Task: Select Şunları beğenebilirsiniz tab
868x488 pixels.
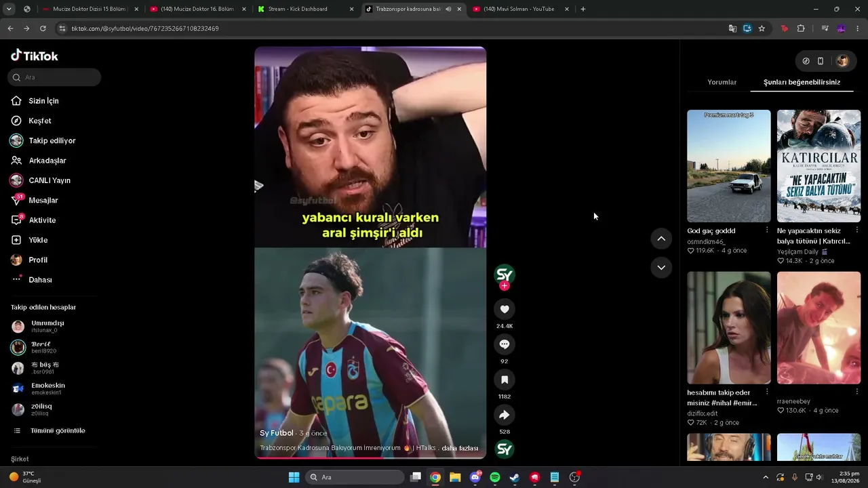Action: point(802,82)
